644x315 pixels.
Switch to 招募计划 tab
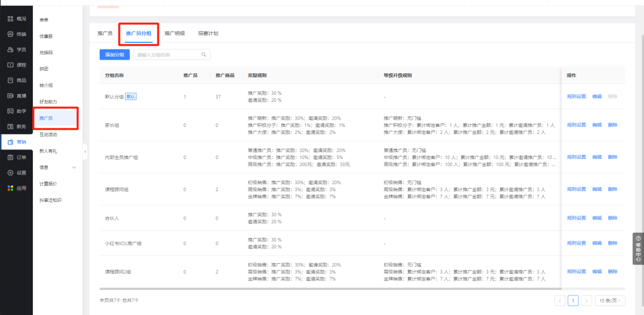coord(208,33)
